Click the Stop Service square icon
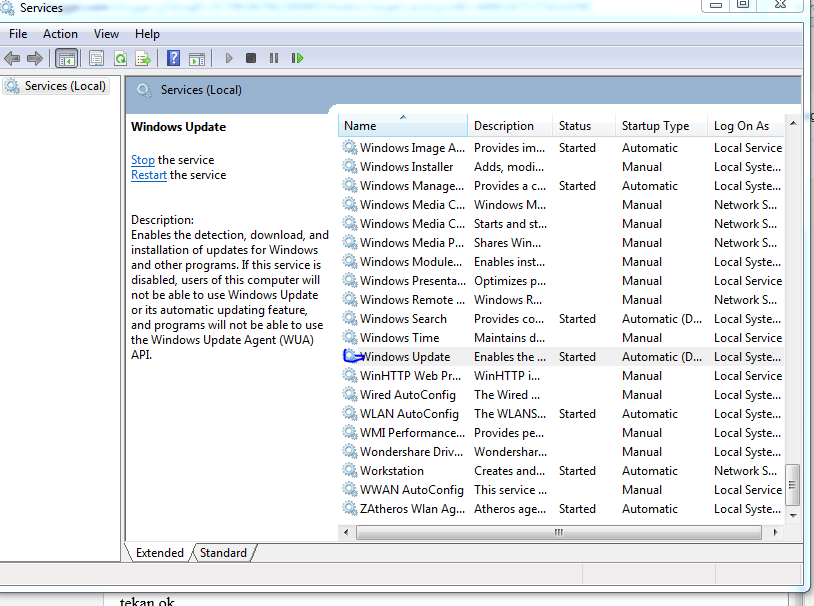This screenshot has height=606, width=814. coord(251,58)
